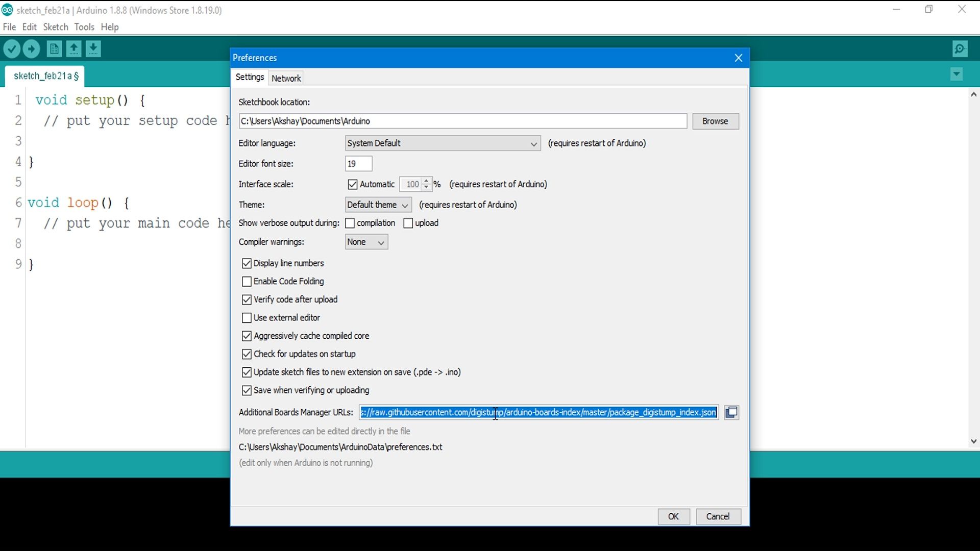Switch to the Network tab
Image resolution: width=980 pixels, height=551 pixels.
click(286, 78)
